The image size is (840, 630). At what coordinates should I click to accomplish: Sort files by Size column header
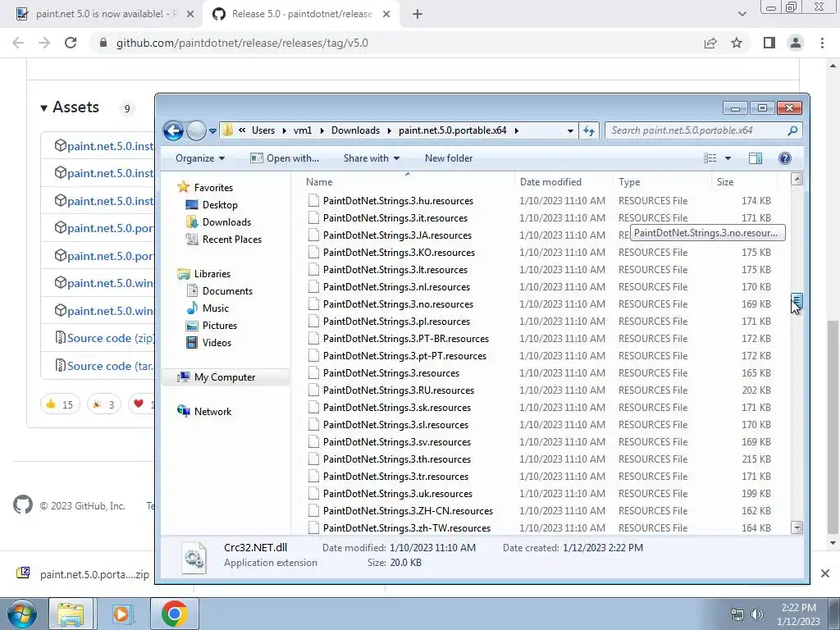point(743,181)
